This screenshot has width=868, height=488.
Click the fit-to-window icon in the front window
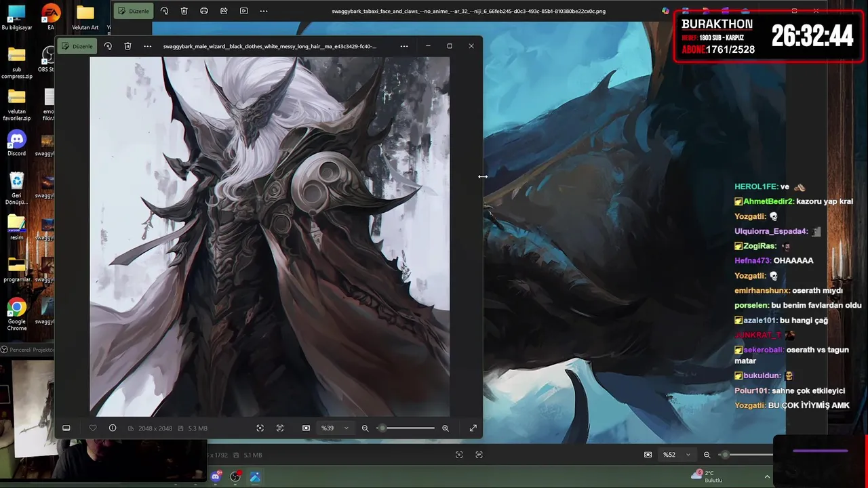coord(260,428)
